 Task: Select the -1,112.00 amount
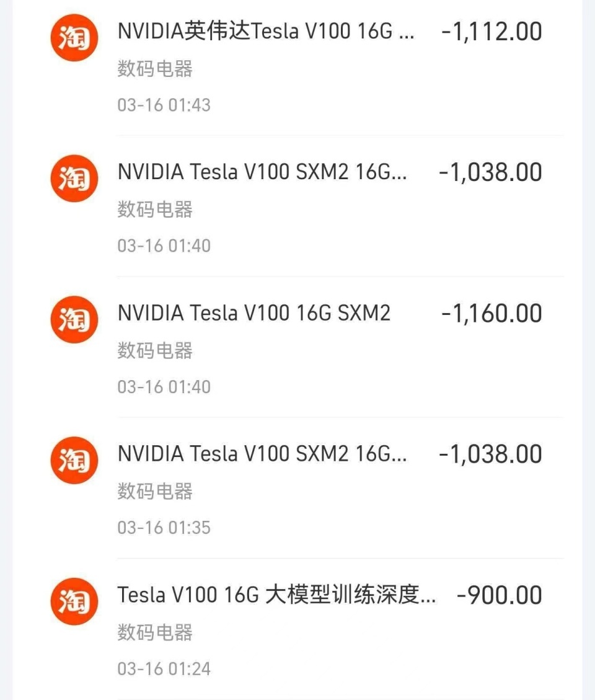[x=491, y=32]
